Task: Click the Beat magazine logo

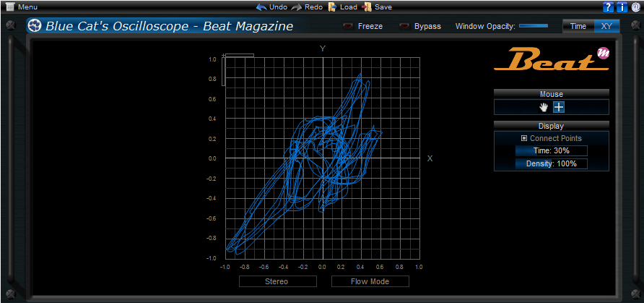Action: pyautogui.click(x=551, y=59)
